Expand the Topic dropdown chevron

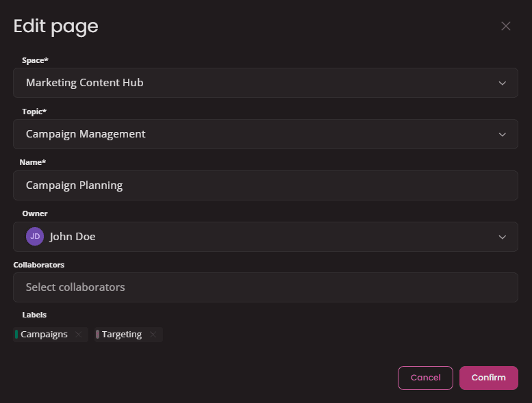click(502, 135)
